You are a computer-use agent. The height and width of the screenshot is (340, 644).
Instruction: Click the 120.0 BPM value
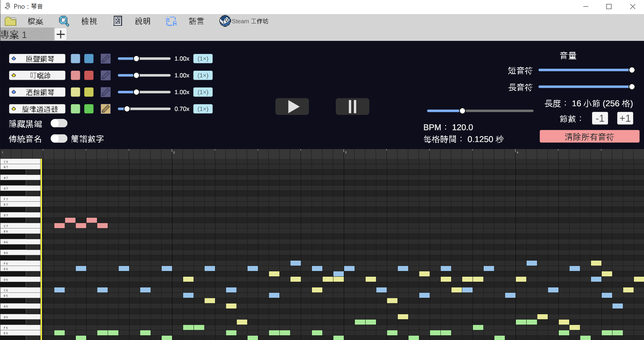(463, 127)
